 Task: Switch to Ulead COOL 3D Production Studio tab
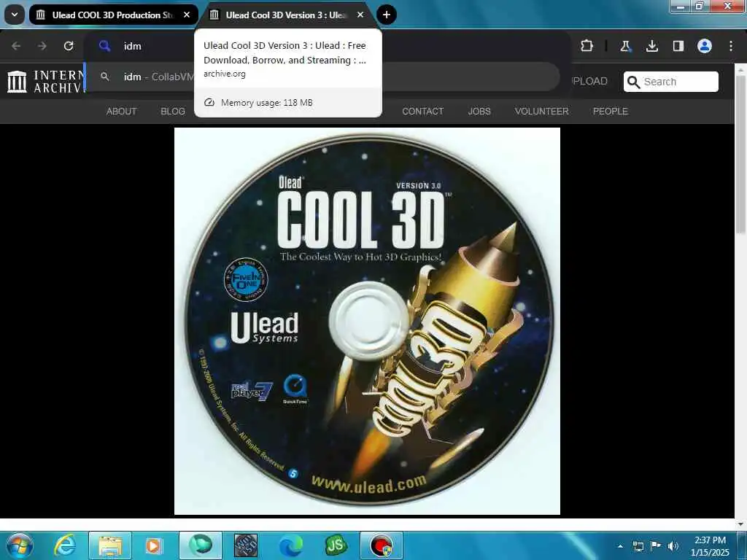[x=113, y=15]
